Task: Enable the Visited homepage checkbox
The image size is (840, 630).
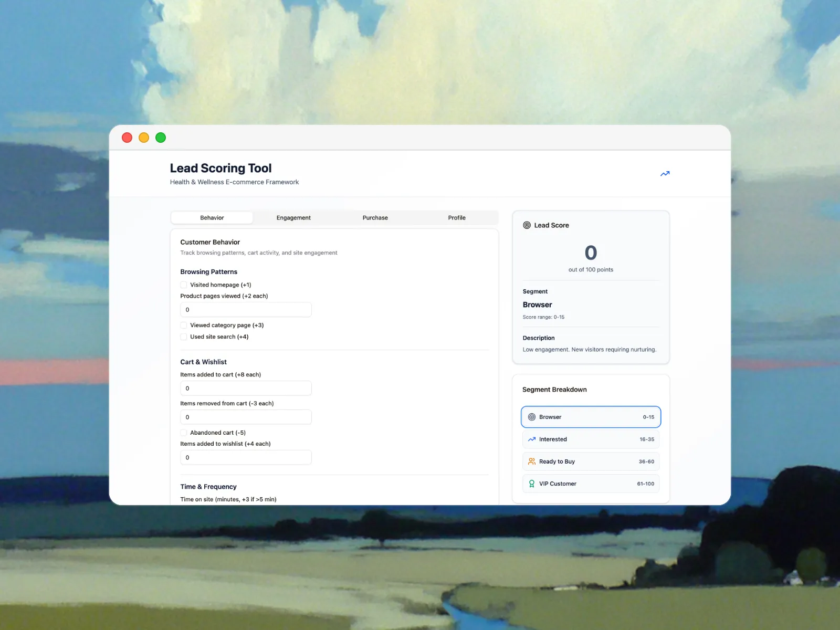Action: pyautogui.click(x=184, y=285)
